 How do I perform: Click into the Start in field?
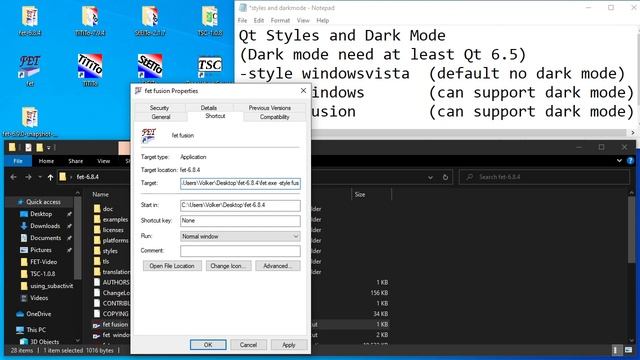point(240,205)
